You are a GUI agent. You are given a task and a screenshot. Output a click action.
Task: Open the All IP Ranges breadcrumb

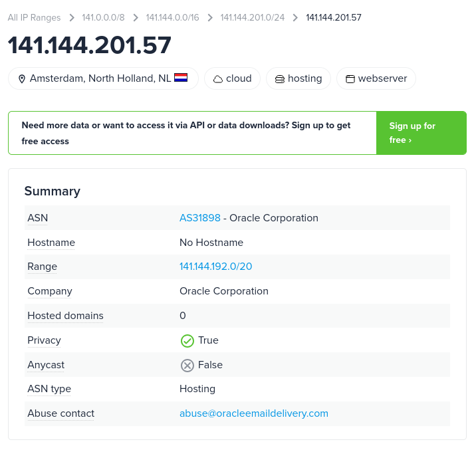pos(35,17)
